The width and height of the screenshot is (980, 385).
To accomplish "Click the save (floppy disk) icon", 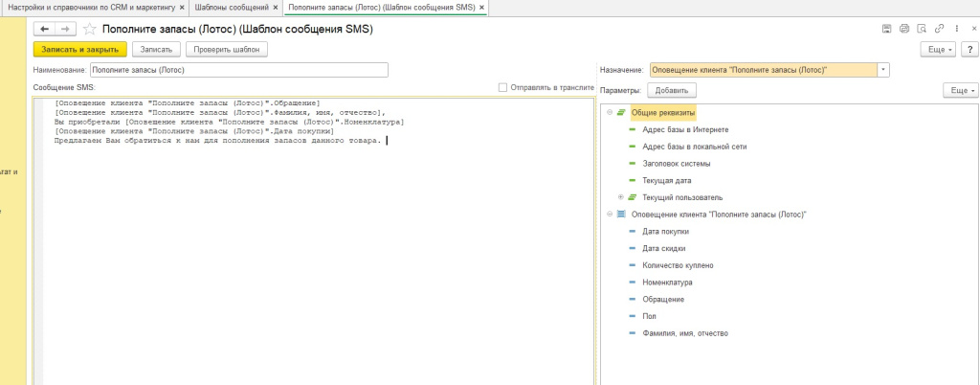I will click(887, 30).
